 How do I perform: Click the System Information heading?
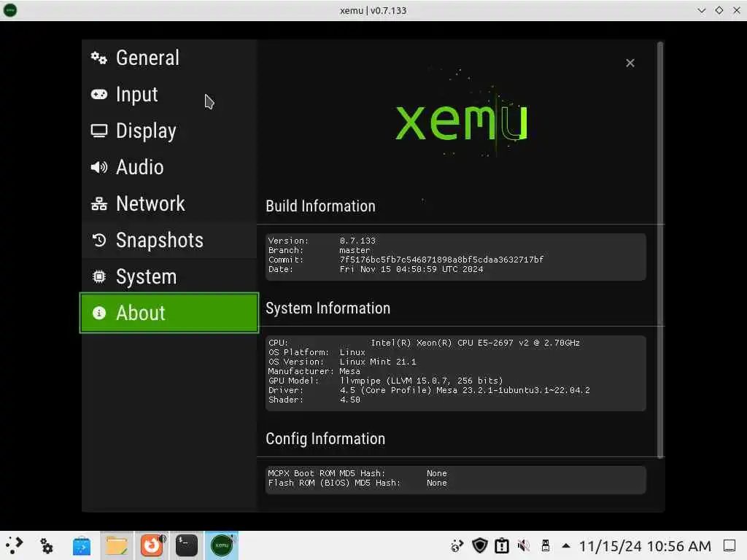pyautogui.click(x=328, y=308)
